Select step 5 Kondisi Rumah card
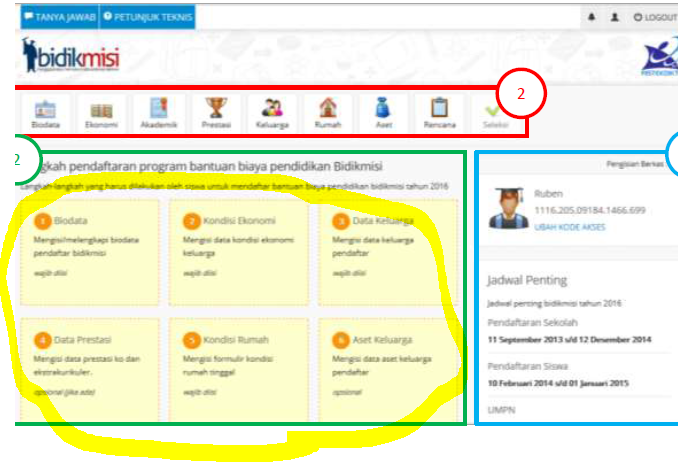 pos(239,370)
